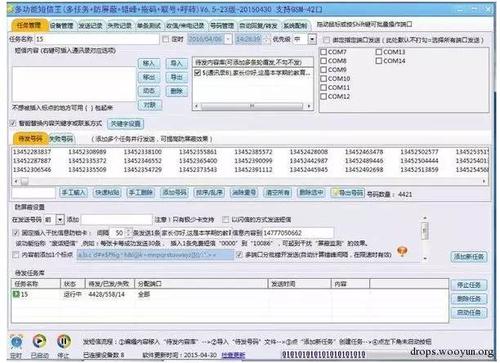The height and width of the screenshot is (363, 500).
Task: Click the 清空所有 clear all button
Action: click(278, 192)
